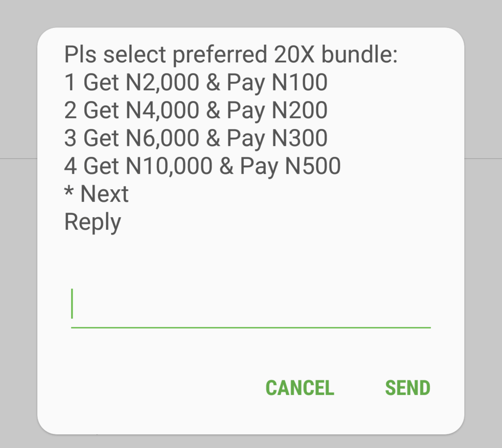Click the '* Next' line

pos(97,195)
